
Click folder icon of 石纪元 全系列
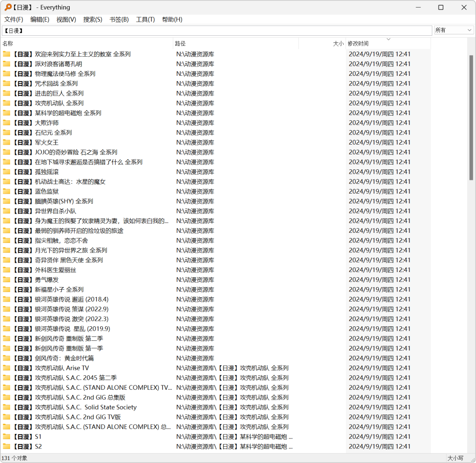(x=6, y=133)
